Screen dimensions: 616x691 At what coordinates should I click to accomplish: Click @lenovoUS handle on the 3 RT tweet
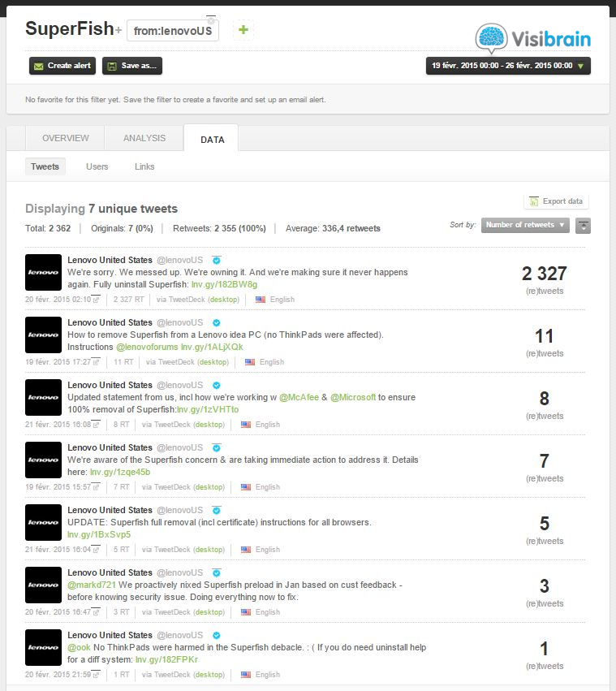pos(180,573)
